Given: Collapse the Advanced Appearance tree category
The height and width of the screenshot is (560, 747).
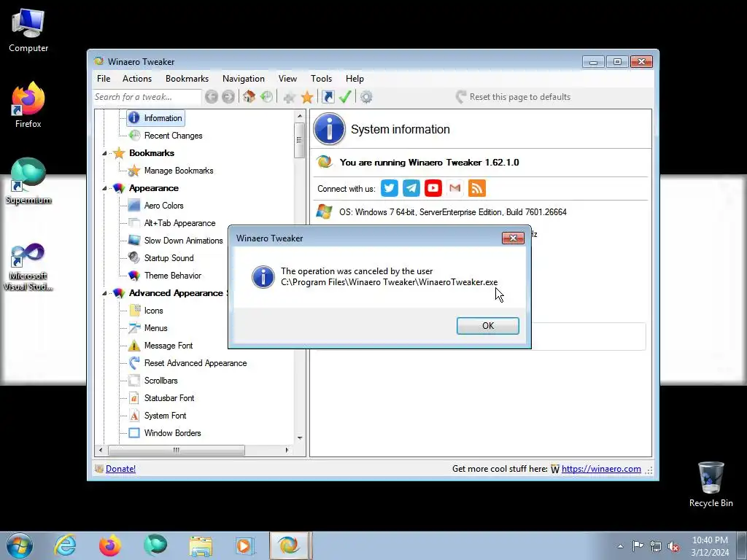Looking at the screenshot, I should click(x=104, y=293).
